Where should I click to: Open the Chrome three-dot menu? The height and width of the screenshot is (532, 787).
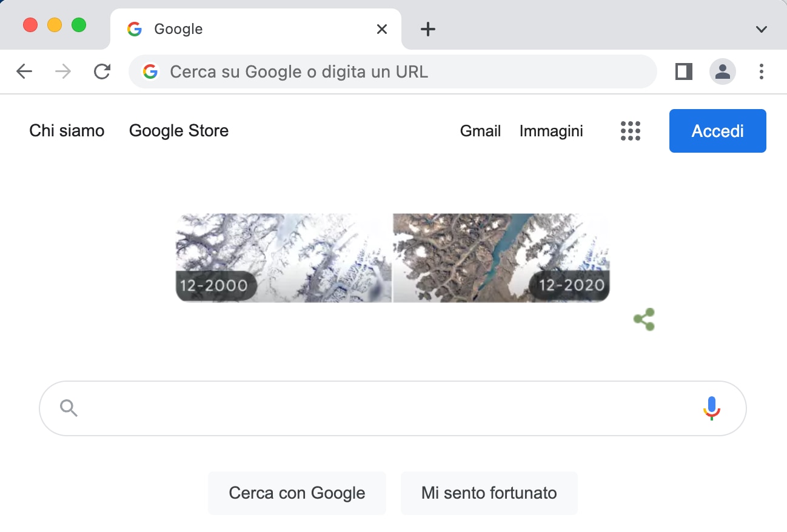(762, 72)
